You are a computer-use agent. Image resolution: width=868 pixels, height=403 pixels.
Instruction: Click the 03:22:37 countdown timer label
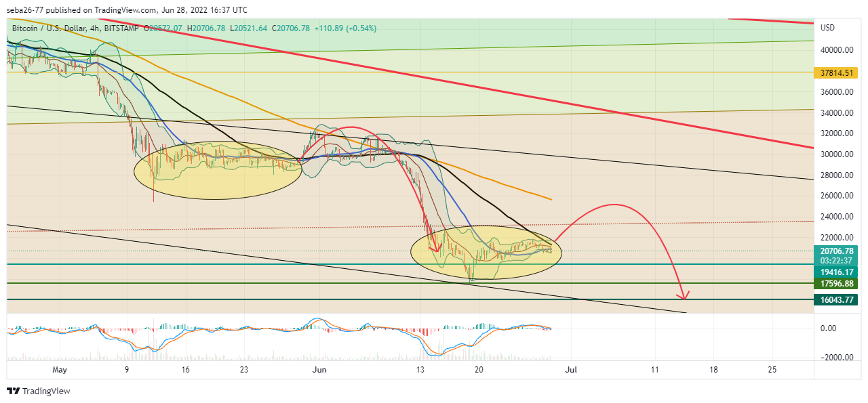coord(837,261)
